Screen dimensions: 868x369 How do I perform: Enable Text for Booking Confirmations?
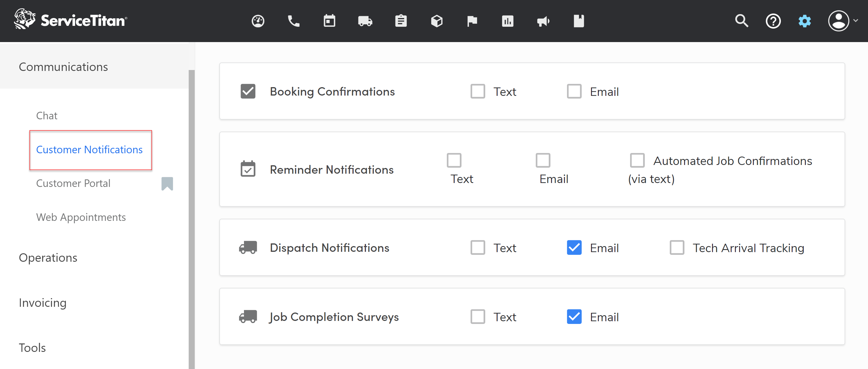tap(477, 91)
